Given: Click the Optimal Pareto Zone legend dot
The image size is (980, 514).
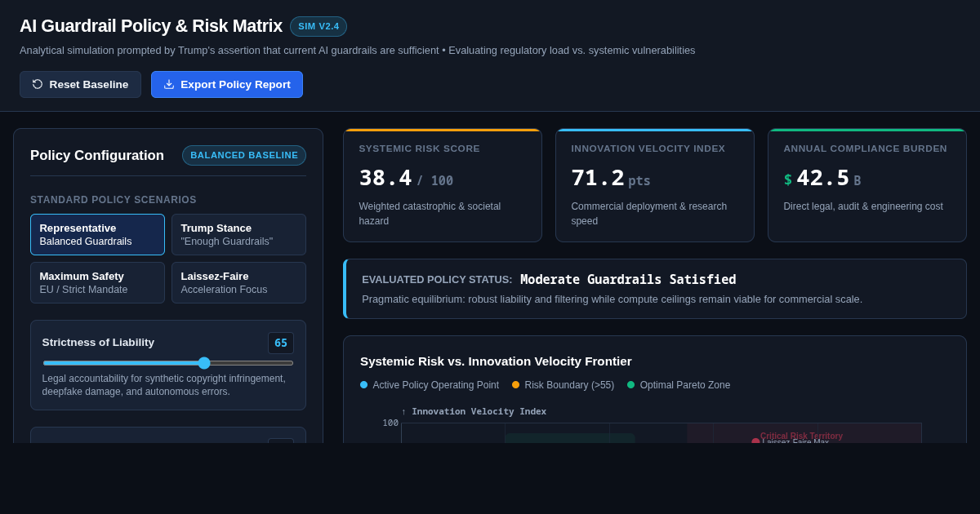Looking at the screenshot, I should 631,385.
